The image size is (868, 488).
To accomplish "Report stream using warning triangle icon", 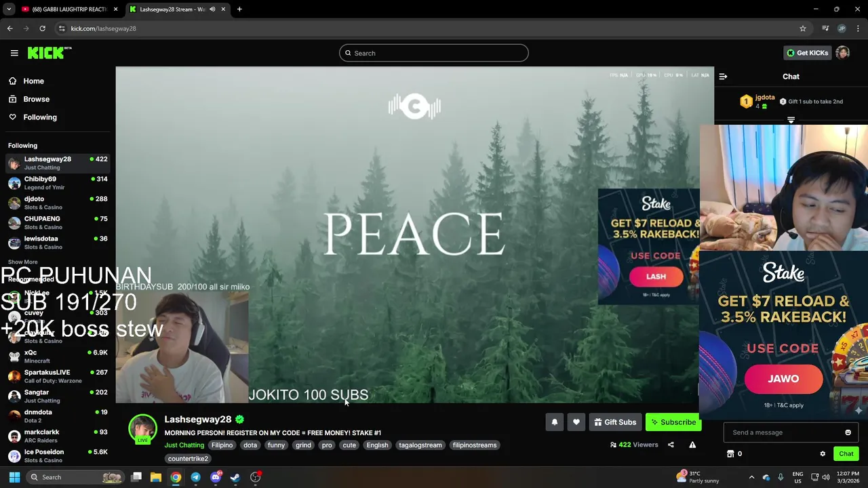I will [x=692, y=445].
